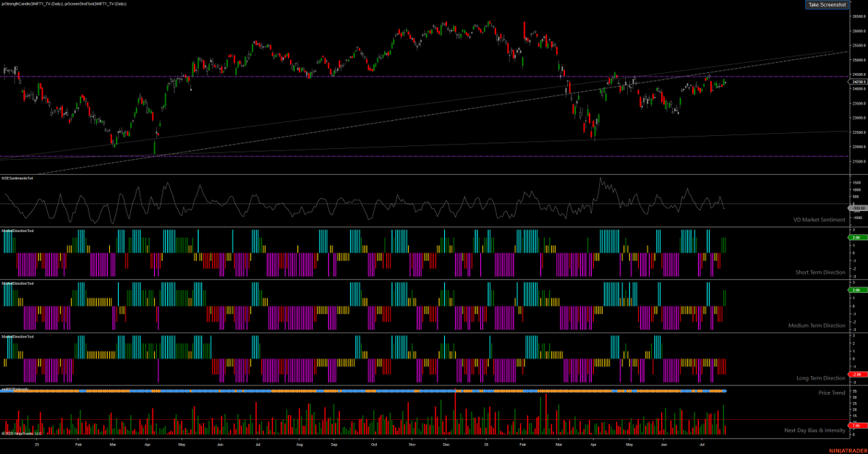Click the 23000.0 price axis label
Screen dimensions: 868x454
858,118
